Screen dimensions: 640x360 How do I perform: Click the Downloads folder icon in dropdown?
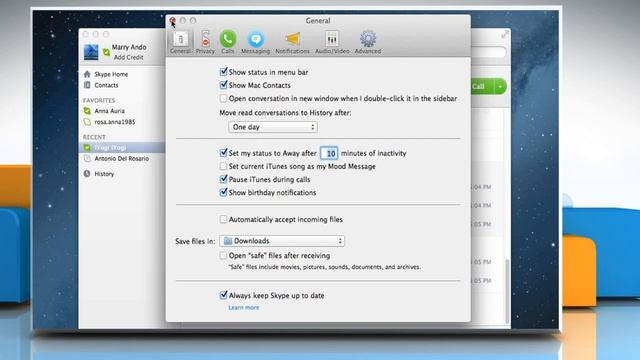click(x=228, y=241)
